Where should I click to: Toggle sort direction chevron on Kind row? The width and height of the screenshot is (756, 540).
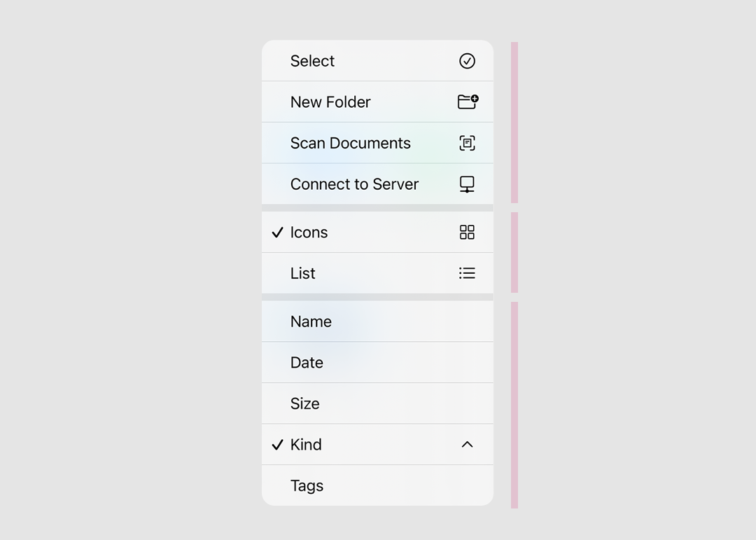[x=467, y=445]
